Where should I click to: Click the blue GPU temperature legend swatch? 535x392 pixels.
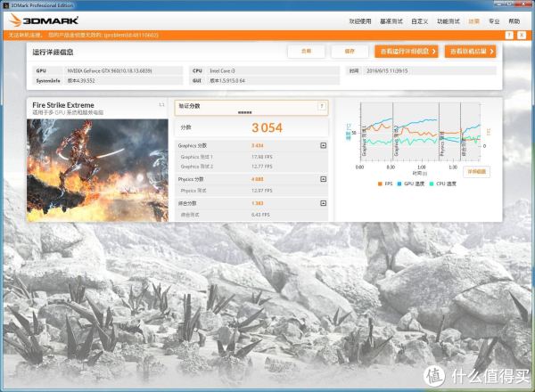point(399,184)
